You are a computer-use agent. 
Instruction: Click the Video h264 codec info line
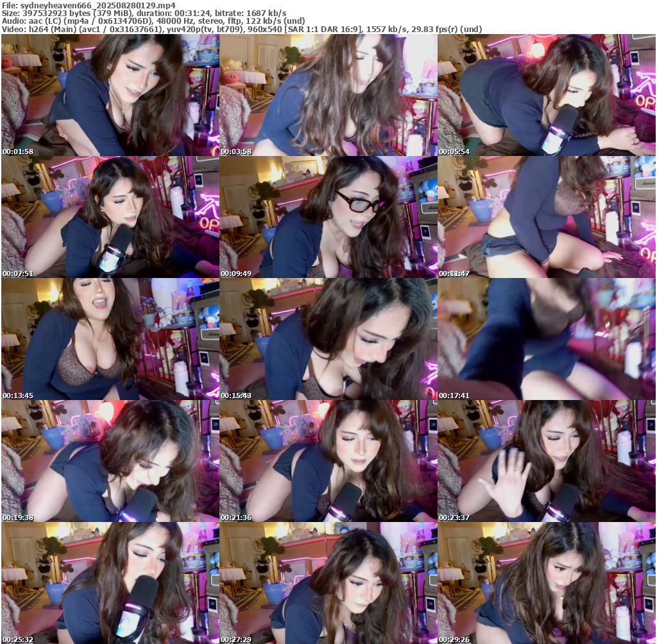tap(242, 30)
